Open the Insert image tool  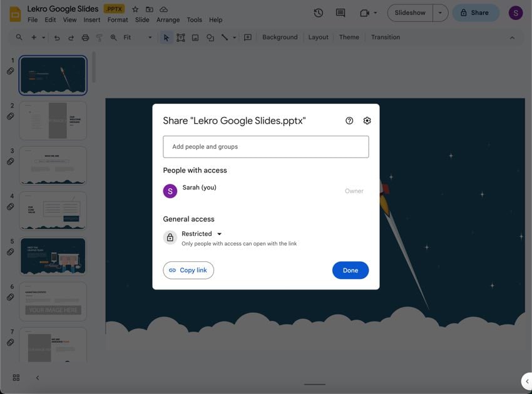click(x=193, y=36)
